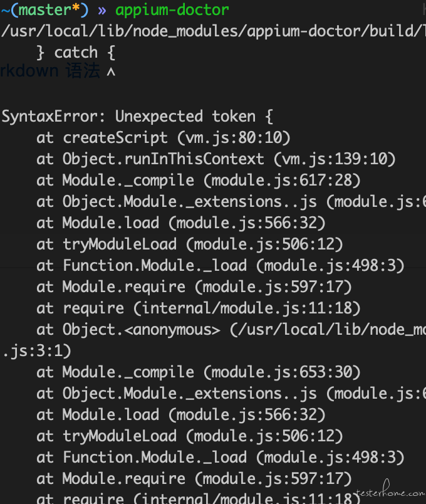Click the tilde at prompt start

point(5,10)
